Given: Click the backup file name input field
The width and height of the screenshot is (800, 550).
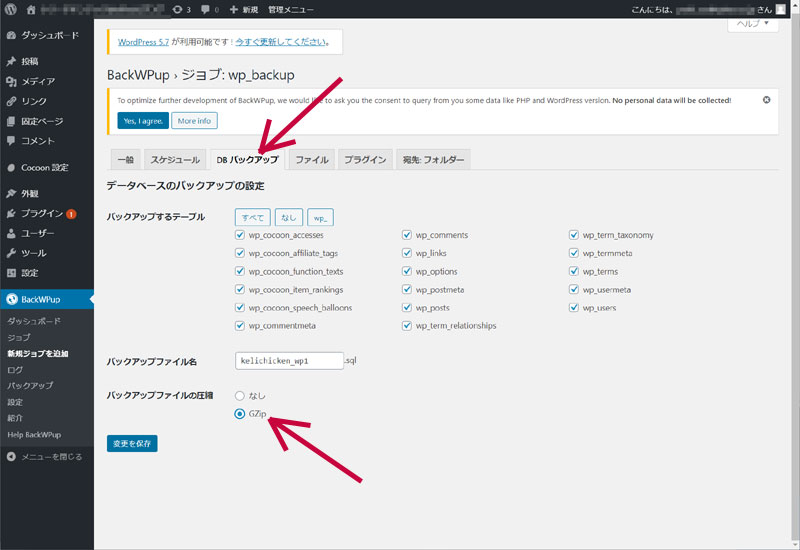Looking at the screenshot, I should [289, 361].
